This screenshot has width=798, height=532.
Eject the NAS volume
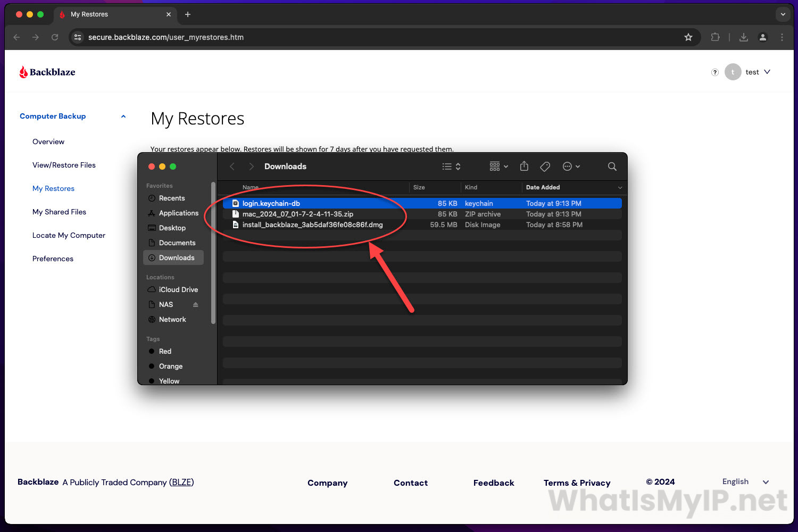195,304
